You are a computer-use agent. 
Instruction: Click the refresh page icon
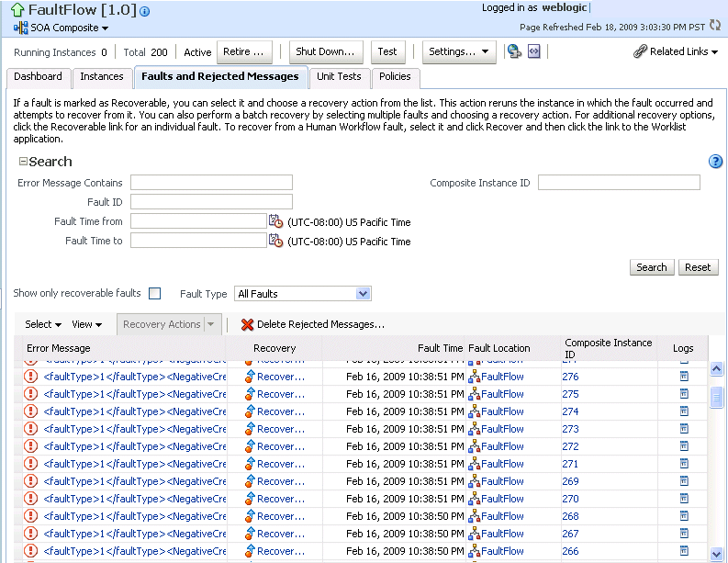click(x=715, y=26)
